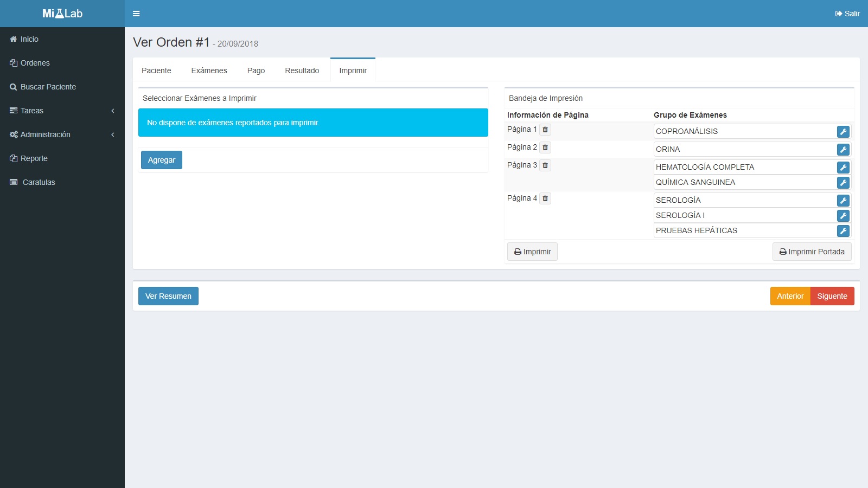The image size is (868, 488).
Task: Click the Imprimir print button
Action: click(x=532, y=252)
